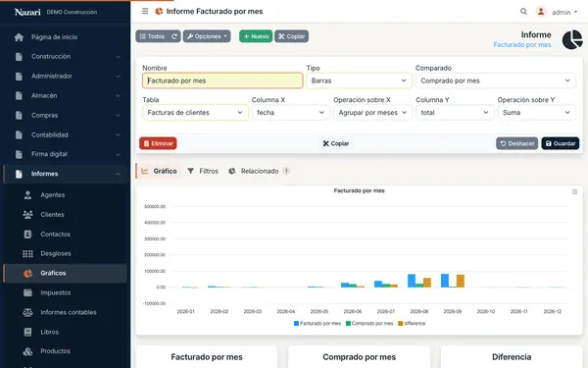This screenshot has height=368, width=588.
Task: Click the Construcción document icon
Action: (19, 57)
